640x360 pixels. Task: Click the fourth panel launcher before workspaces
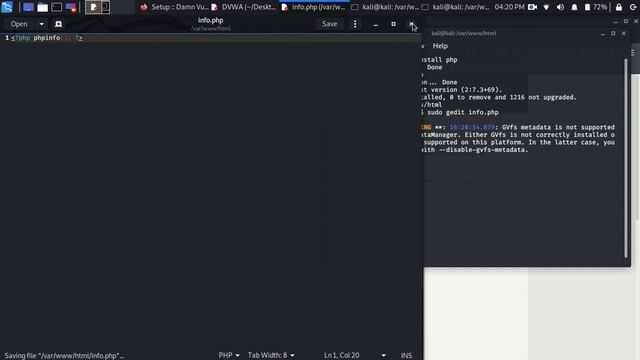click(x=71, y=7)
